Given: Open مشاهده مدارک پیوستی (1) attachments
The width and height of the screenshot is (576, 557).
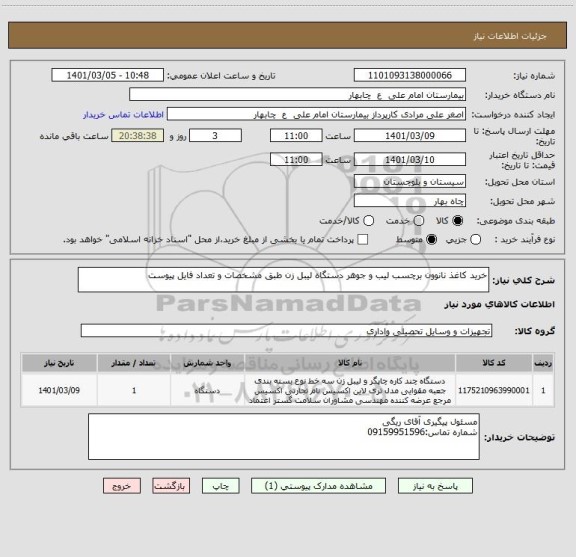Looking at the screenshot, I should click(x=318, y=486).
